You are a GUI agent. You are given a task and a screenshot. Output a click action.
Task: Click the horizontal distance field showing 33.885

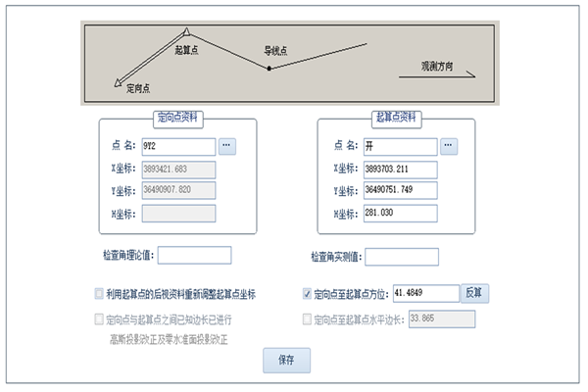pos(441,318)
